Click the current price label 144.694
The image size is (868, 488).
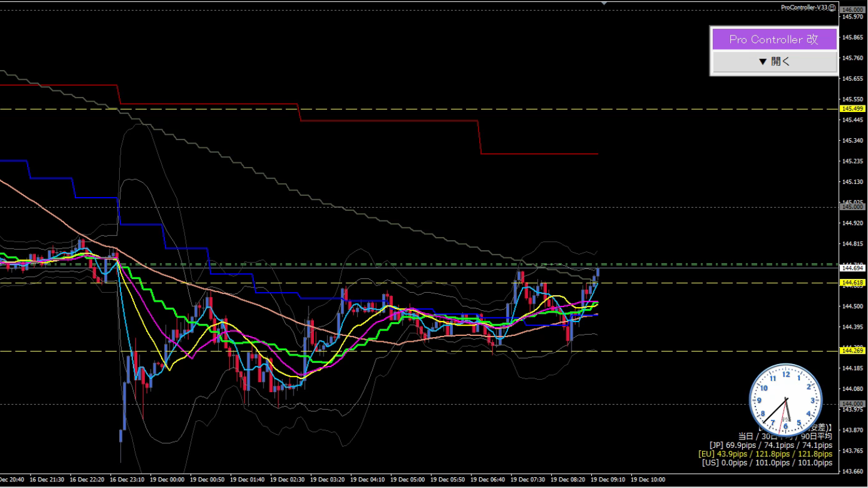click(852, 269)
